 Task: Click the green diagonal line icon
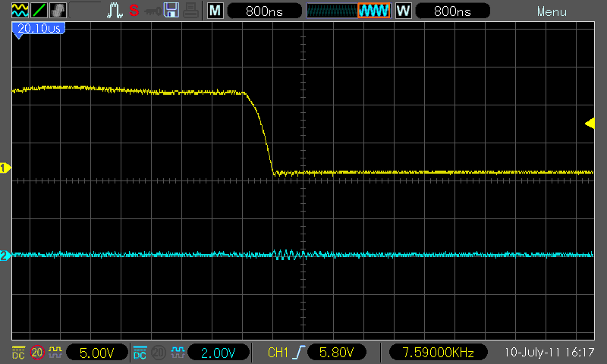[39, 11]
